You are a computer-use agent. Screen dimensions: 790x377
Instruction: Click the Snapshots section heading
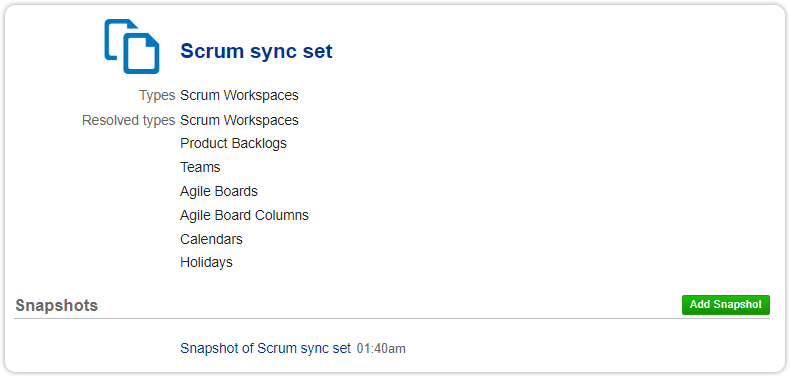(x=56, y=305)
